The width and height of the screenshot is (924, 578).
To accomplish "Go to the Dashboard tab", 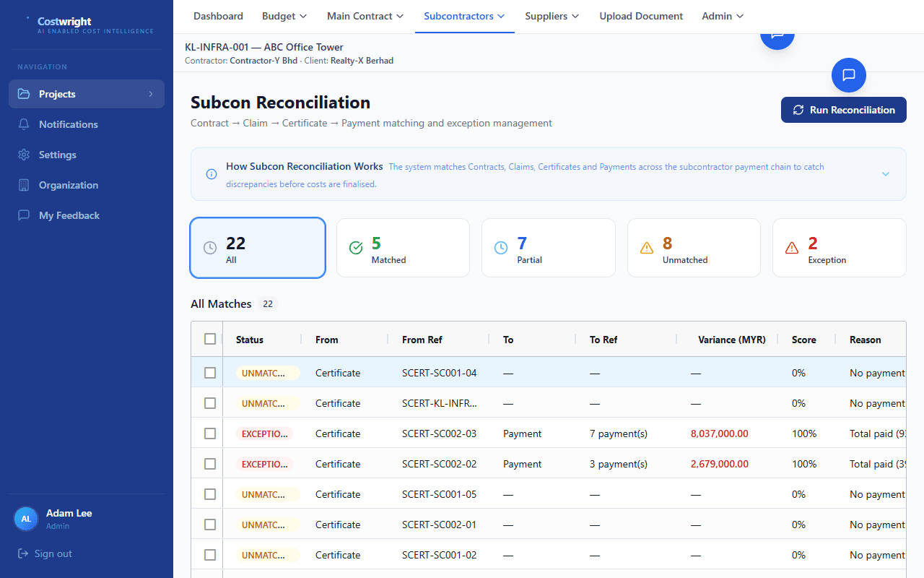I will pos(218,16).
